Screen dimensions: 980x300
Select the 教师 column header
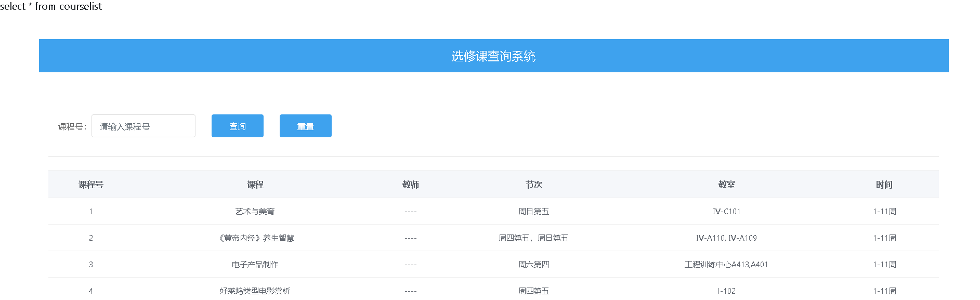tap(411, 185)
